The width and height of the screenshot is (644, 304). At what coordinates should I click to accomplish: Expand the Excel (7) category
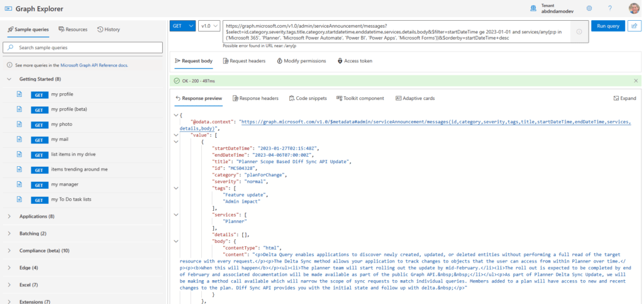(x=9, y=284)
